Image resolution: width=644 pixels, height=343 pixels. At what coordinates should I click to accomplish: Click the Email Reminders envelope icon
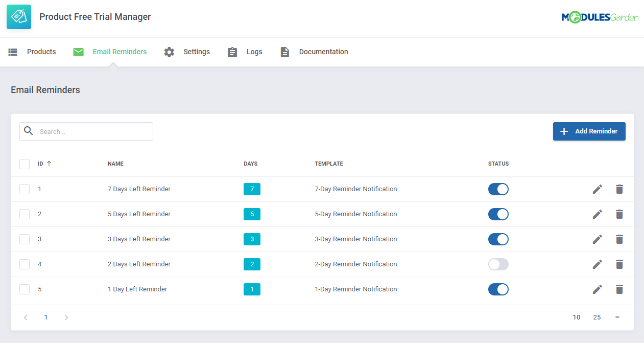(78, 52)
